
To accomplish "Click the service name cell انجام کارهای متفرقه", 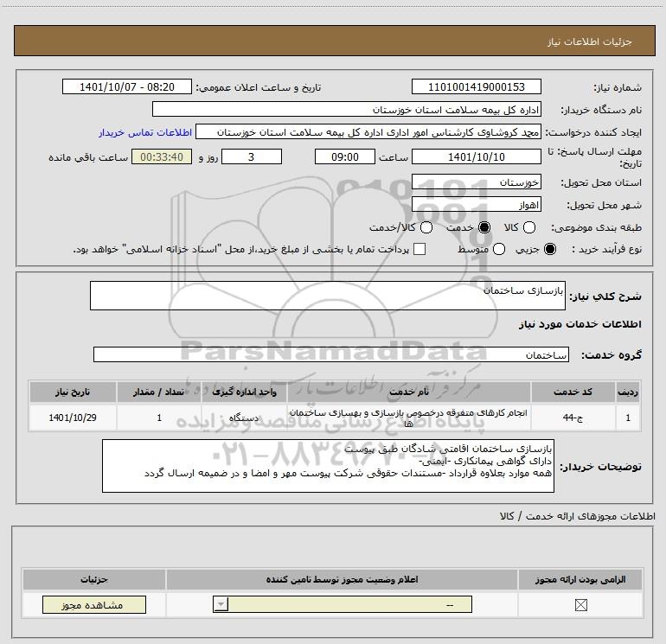I will pyautogui.click(x=408, y=418).
